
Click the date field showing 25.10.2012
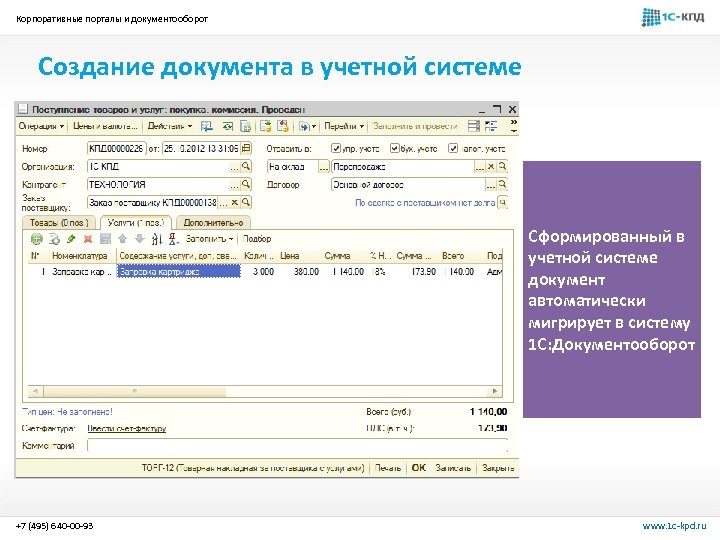click(201, 148)
